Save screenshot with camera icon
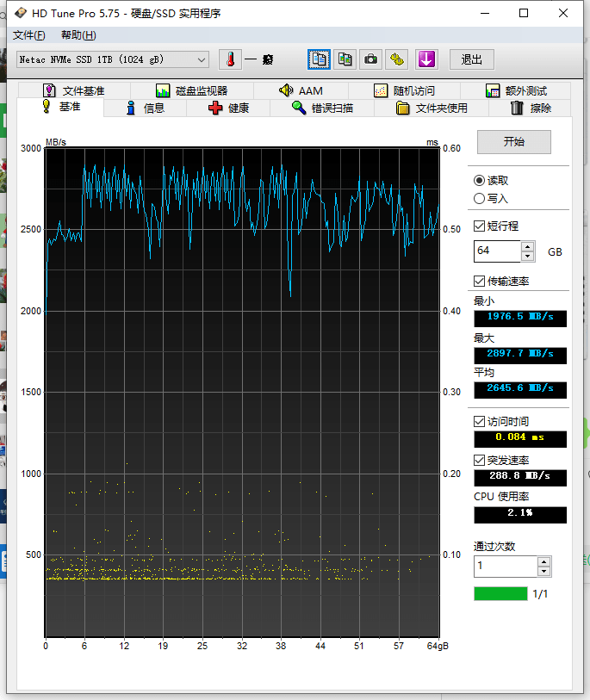Image resolution: width=590 pixels, height=700 pixels. [x=370, y=59]
